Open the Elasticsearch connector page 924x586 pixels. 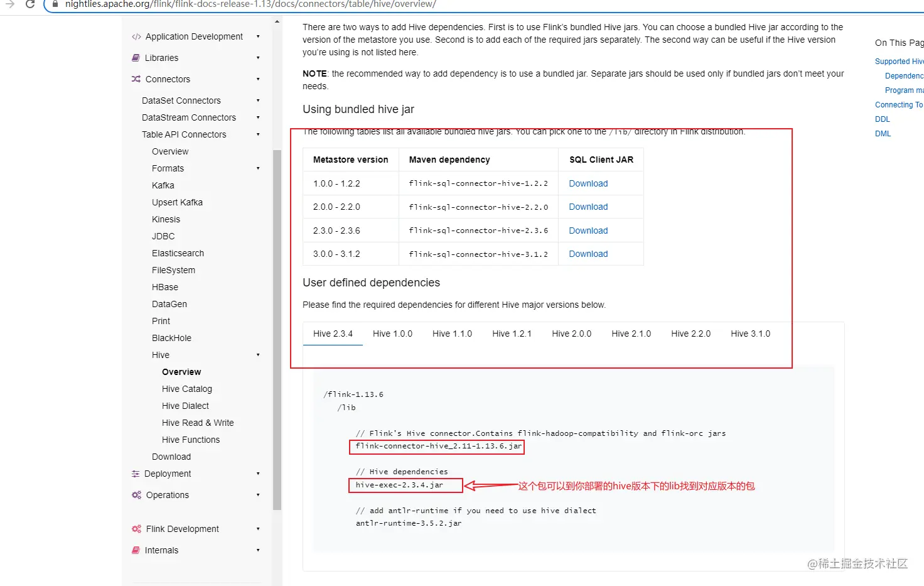[178, 253]
